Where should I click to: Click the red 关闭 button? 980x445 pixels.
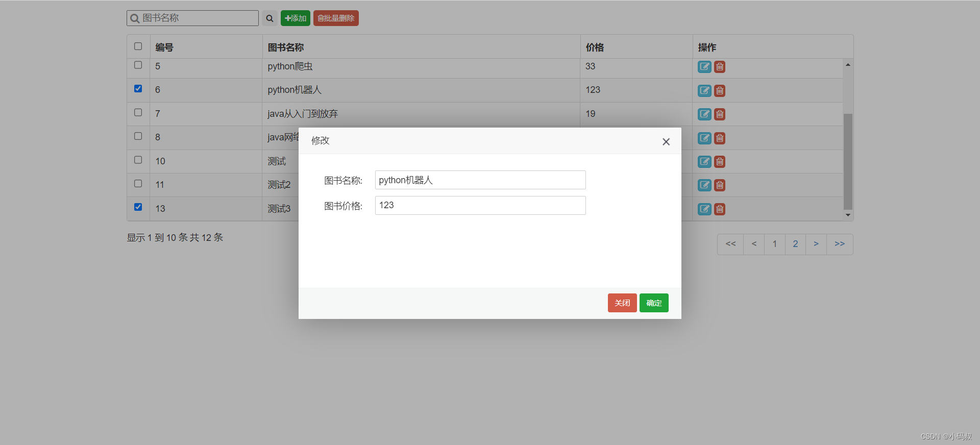point(622,303)
